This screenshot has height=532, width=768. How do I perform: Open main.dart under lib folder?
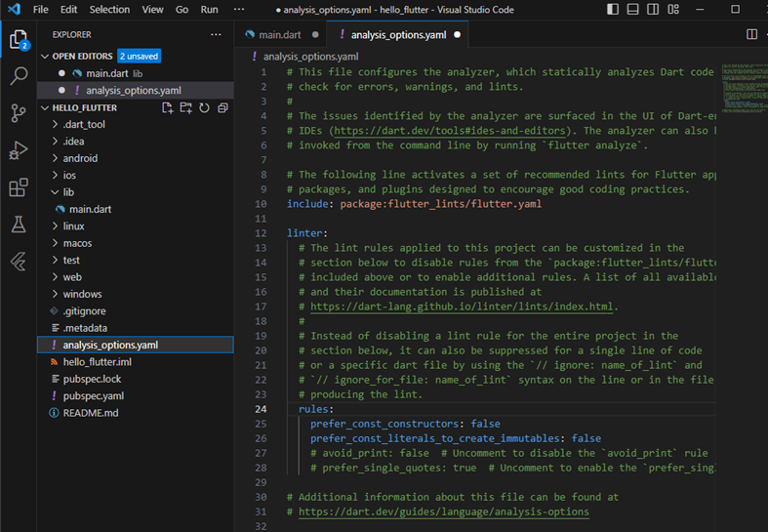[90, 209]
